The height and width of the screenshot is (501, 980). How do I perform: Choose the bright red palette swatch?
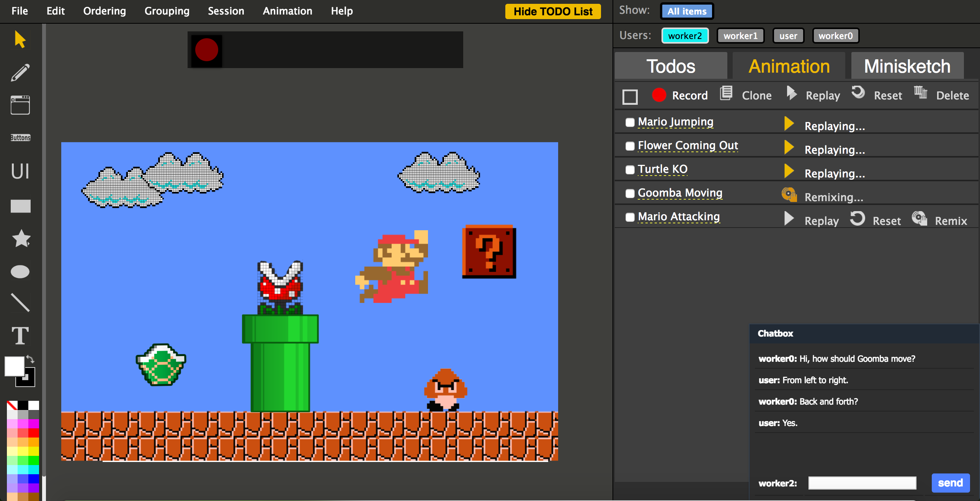pyautogui.click(x=34, y=433)
